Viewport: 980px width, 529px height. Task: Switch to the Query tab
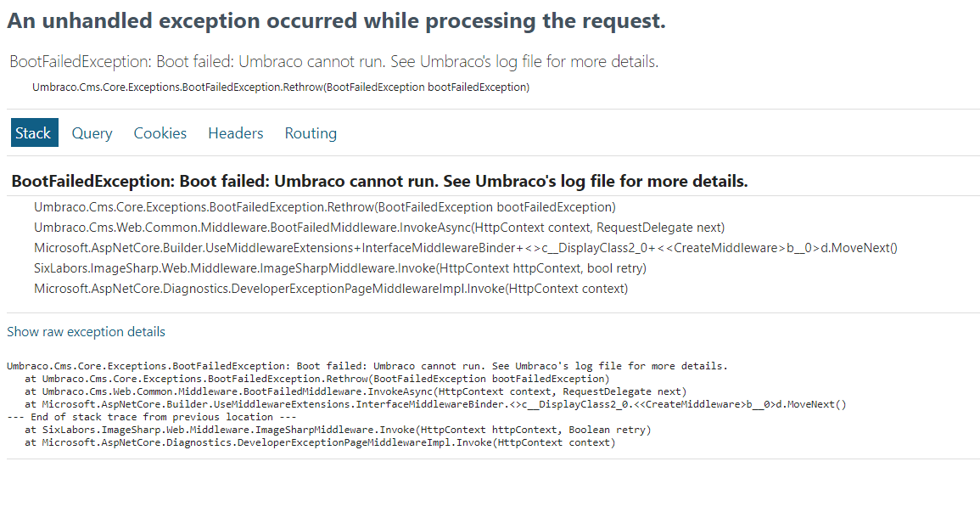92,133
